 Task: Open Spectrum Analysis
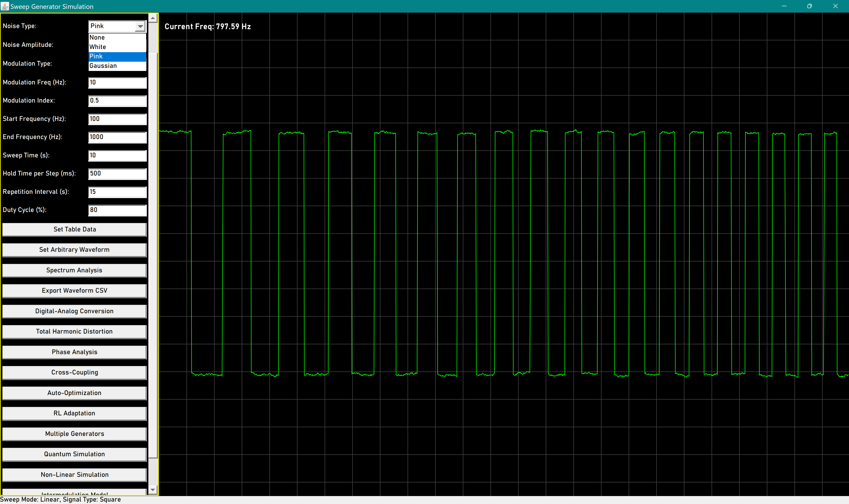click(74, 270)
